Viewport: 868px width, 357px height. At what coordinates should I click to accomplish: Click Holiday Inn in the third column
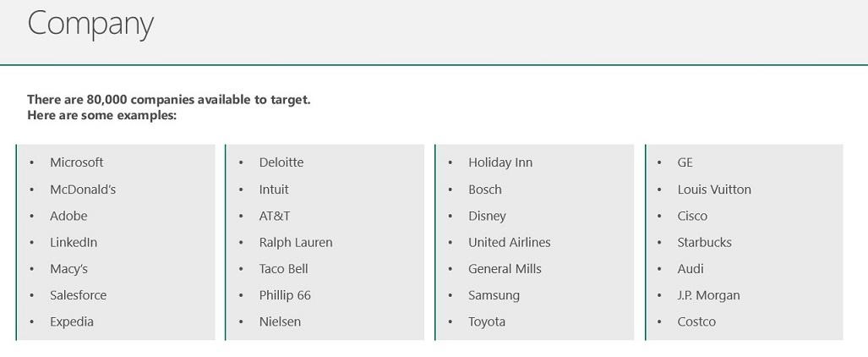click(500, 162)
